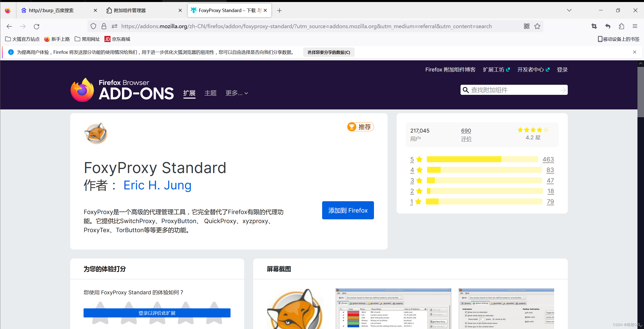The width and height of the screenshot is (644, 329).
Task: Expand the 更多... dropdown menu
Action: point(237,93)
